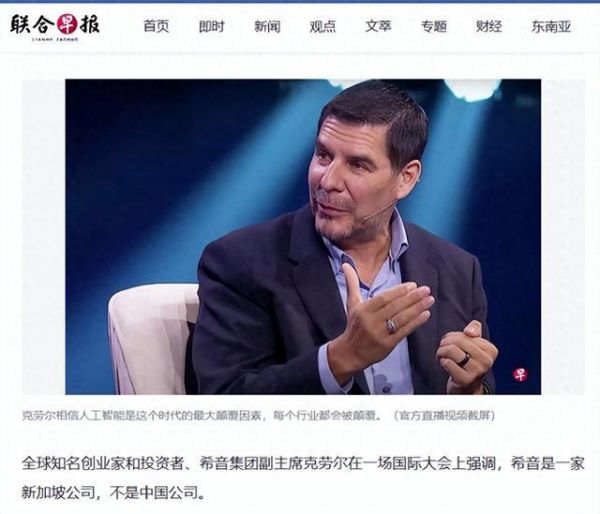
Task: Open the 文萃 section
Action: point(378,26)
